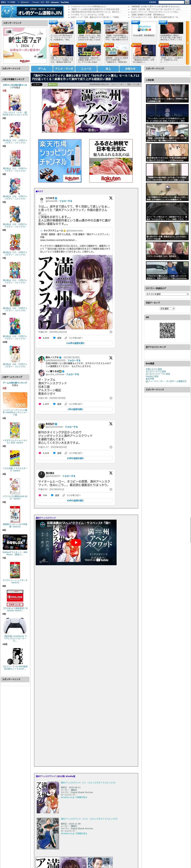191x868 pixels.
Task: Select the ニュース navigation tab
Action: pyautogui.click(x=86, y=69)
